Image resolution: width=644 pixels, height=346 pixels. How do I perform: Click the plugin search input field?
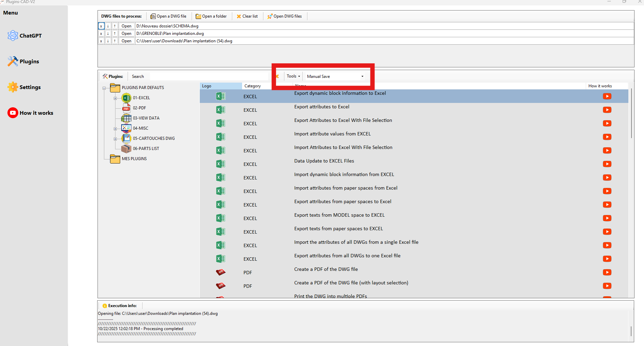(x=208, y=77)
